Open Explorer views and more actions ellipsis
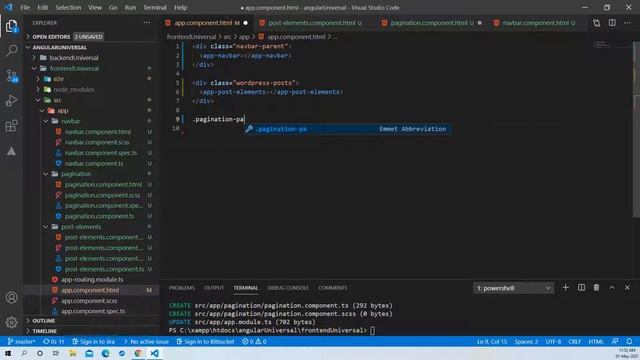Image resolution: width=640 pixels, height=360 pixels. pos(147,23)
